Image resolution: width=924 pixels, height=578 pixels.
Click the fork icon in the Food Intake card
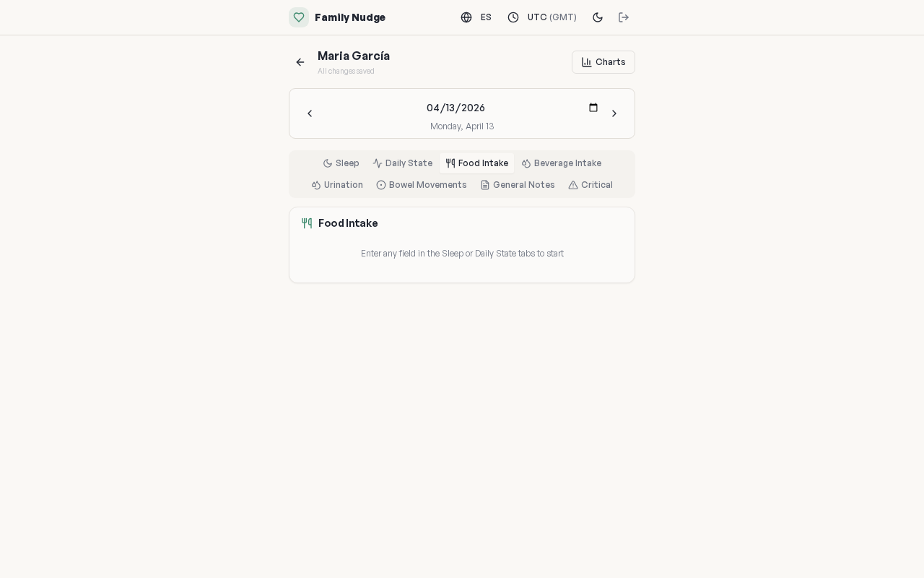pos(307,223)
